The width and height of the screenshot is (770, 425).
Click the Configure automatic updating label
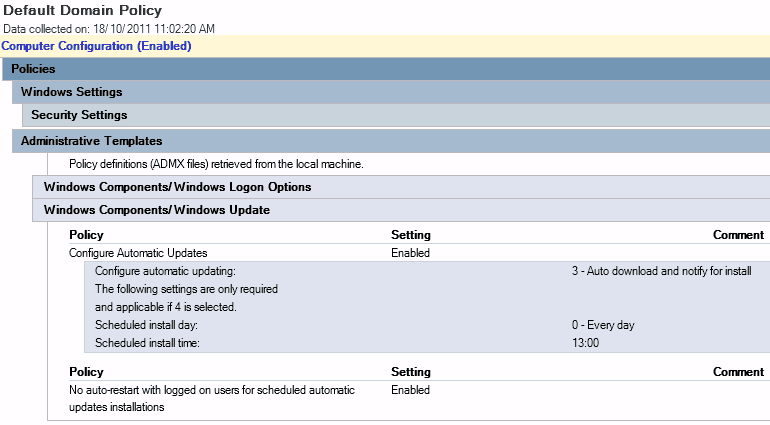165,271
